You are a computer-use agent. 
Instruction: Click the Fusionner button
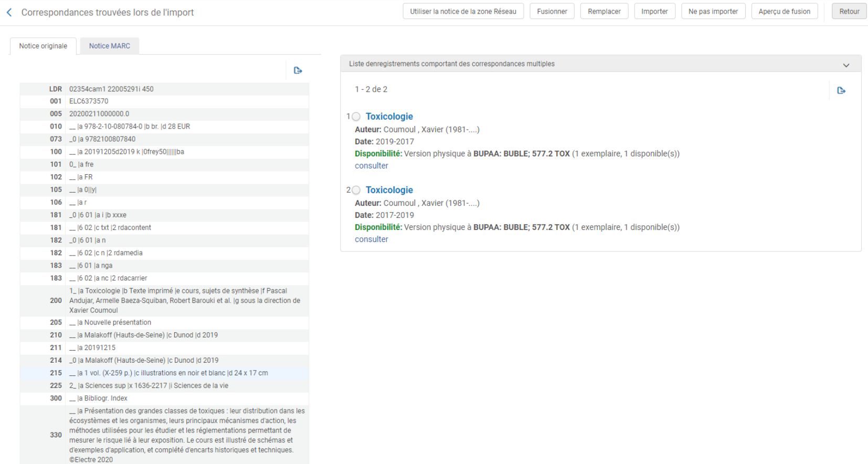[x=552, y=12]
